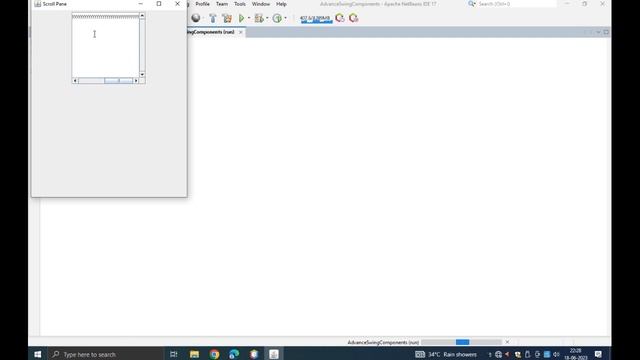Expand the Run Project dropdown arrow

(x=249, y=18)
